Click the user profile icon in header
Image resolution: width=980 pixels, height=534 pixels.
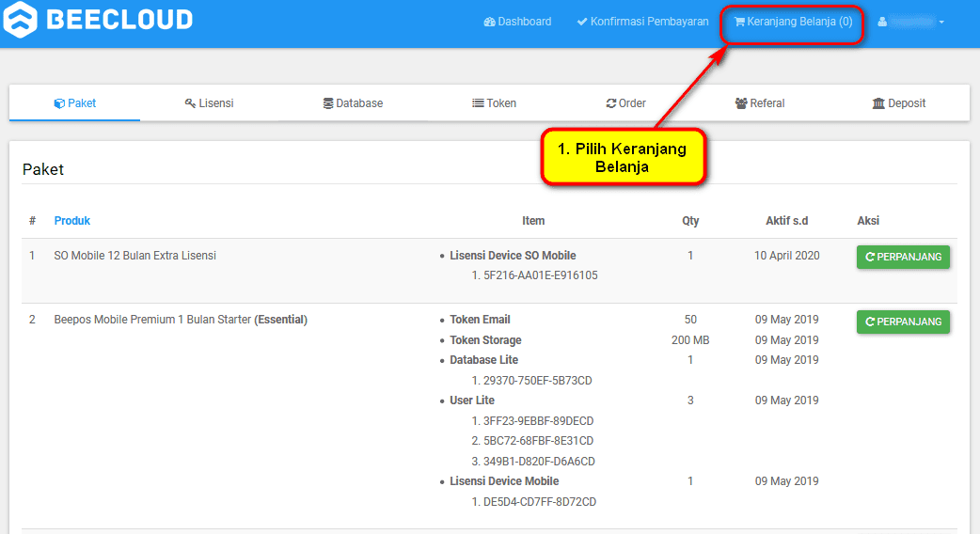882,22
